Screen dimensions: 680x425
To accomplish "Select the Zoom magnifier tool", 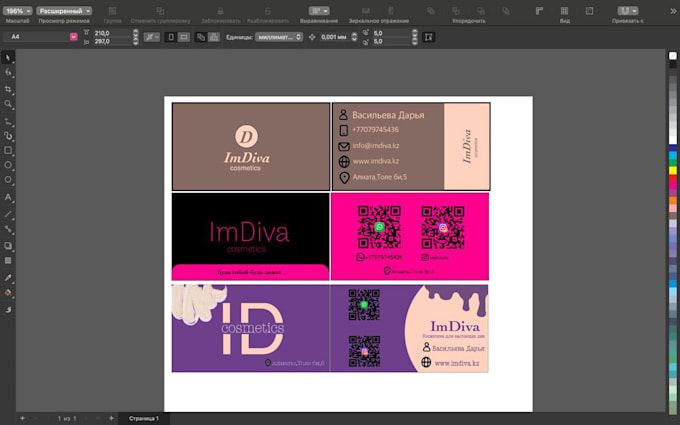I will pyautogui.click(x=8, y=104).
